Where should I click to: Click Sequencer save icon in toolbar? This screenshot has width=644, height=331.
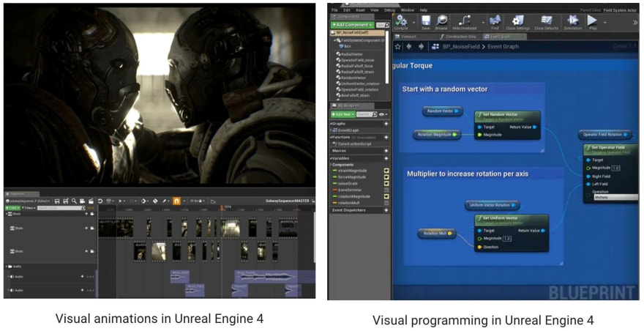coord(57,201)
